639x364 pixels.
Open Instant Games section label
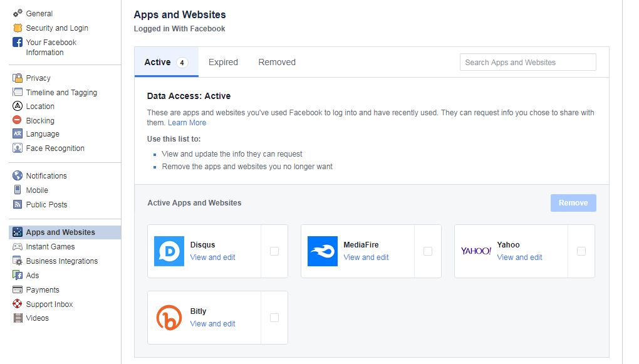(x=51, y=247)
